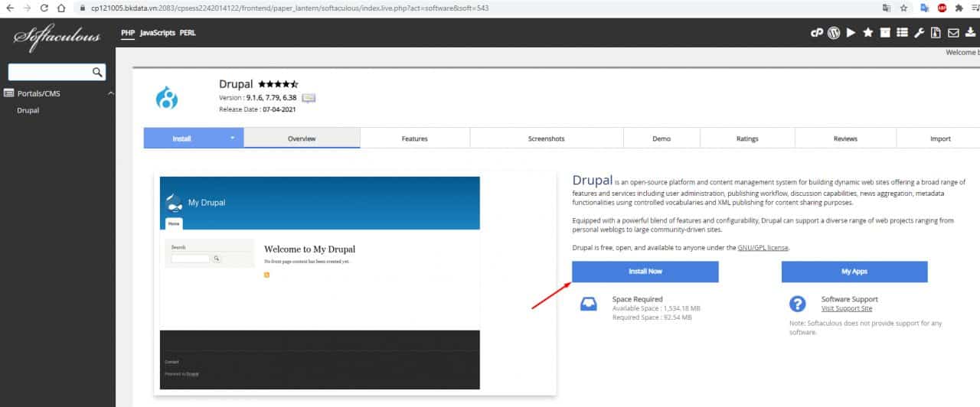Switch to the PERL scripts menu
The image size is (980, 407).
pyautogui.click(x=188, y=33)
